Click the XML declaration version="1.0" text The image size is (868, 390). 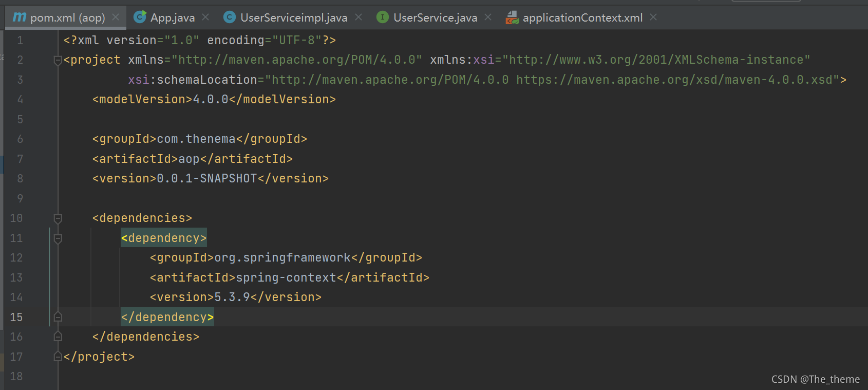pyautogui.click(x=153, y=40)
